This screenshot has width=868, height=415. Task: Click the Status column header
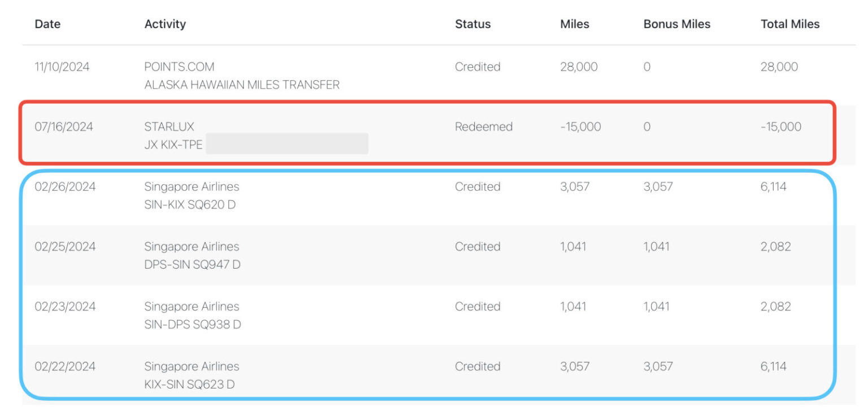[x=472, y=24]
